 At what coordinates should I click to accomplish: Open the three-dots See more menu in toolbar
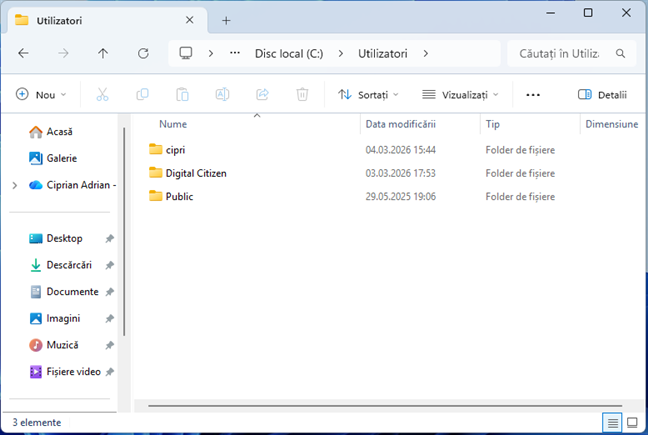(533, 95)
